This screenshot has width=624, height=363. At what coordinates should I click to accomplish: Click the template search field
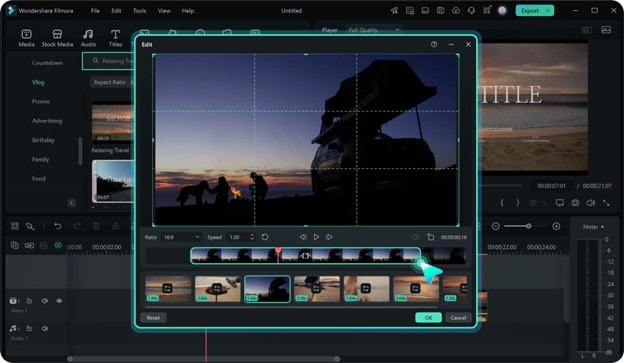coord(108,61)
